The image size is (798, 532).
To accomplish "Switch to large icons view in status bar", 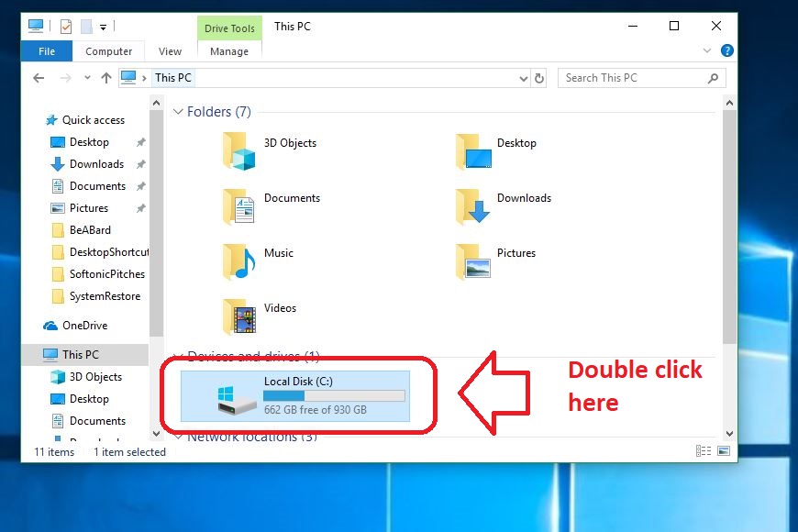I will (x=725, y=451).
